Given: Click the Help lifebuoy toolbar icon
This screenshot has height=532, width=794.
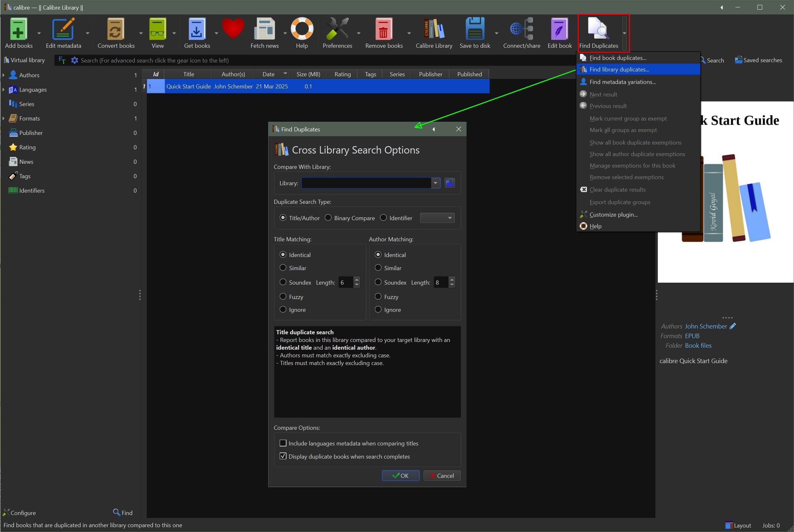Looking at the screenshot, I should tap(302, 33).
